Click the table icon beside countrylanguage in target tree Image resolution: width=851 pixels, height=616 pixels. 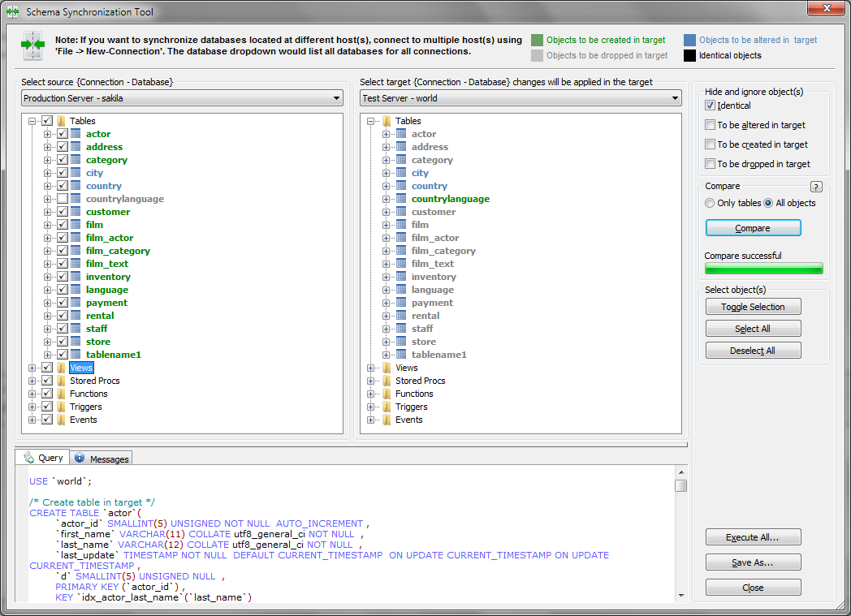click(x=401, y=199)
